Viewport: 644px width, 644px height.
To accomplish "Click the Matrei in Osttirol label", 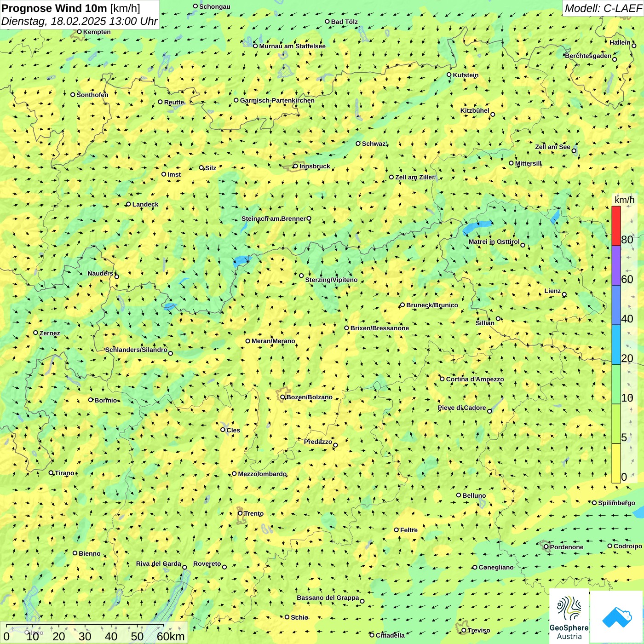I will click(x=494, y=241).
